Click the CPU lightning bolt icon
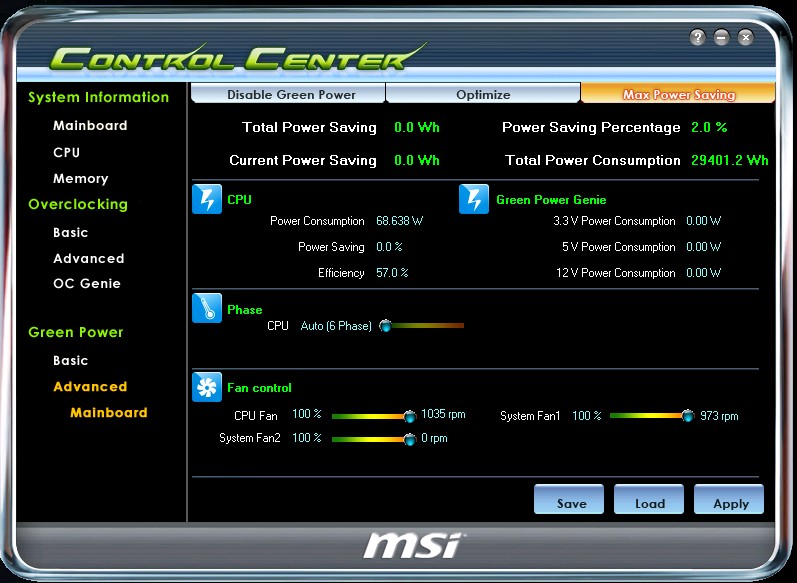The height and width of the screenshot is (583, 797). click(x=207, y=199)
